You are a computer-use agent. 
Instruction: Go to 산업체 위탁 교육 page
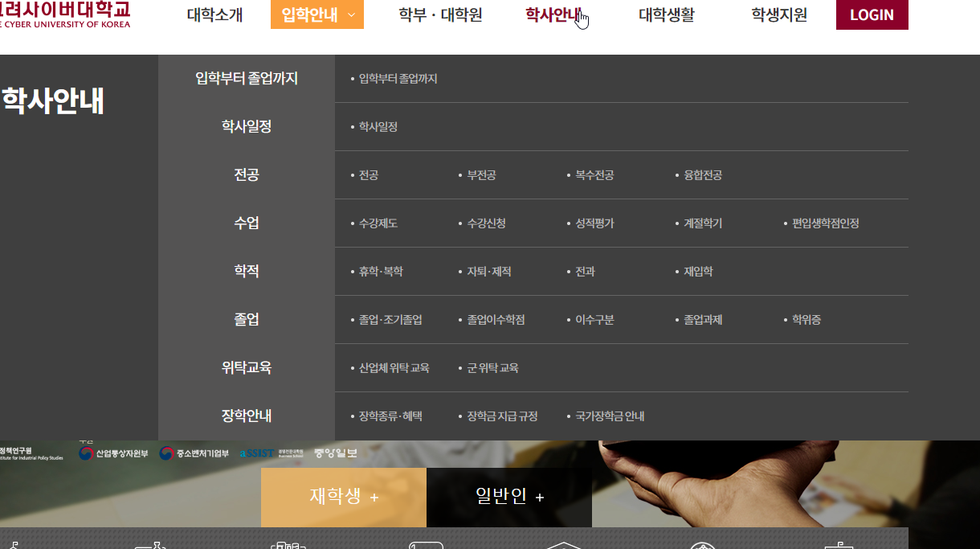394,368
